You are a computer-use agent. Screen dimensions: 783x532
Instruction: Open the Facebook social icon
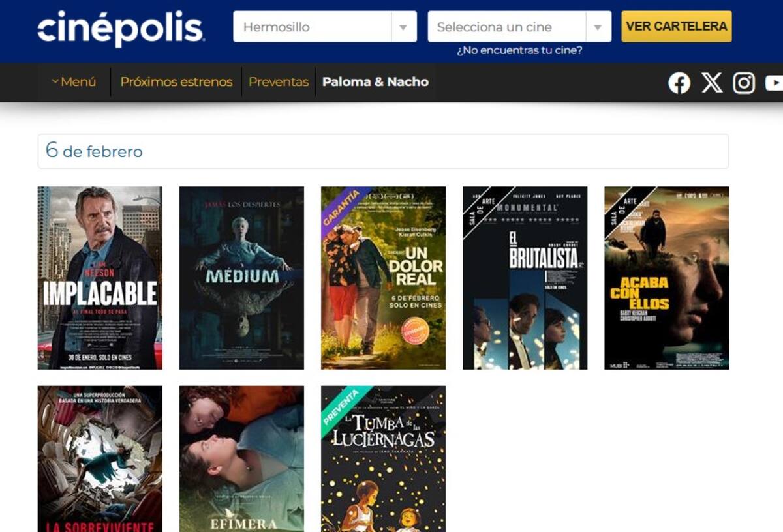(679, 83)
